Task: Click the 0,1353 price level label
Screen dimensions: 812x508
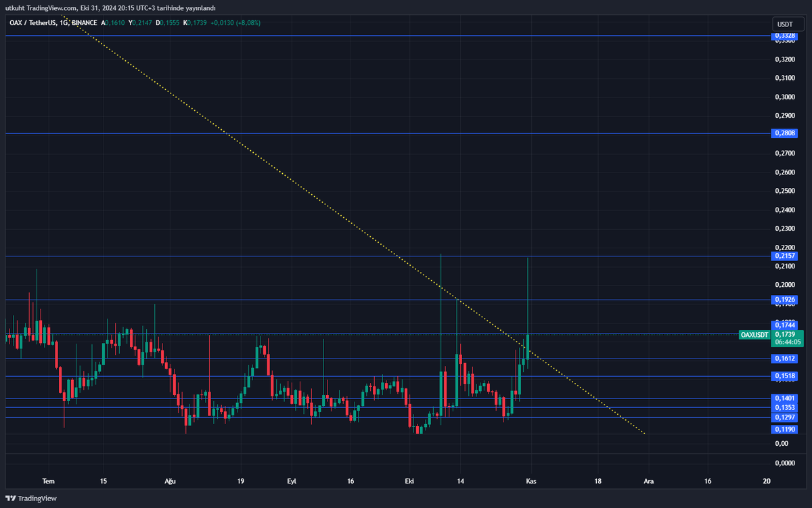Action: pos(785,407)
